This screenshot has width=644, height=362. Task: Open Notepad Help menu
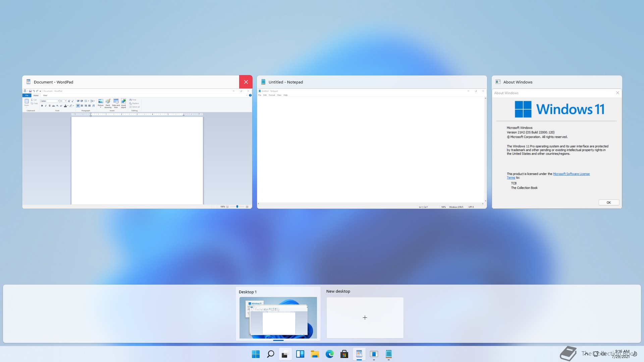click(285, 95)
